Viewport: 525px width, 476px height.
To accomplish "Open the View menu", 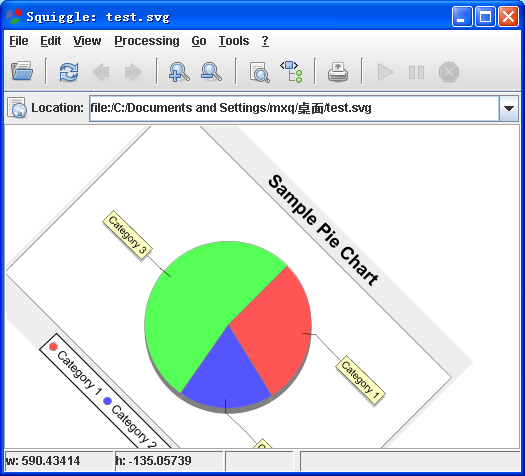I will (x=87, y=41).
